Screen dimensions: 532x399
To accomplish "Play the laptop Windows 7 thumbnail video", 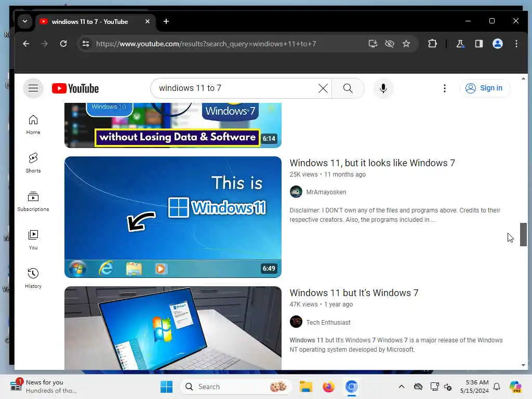I will coord(172,328).
